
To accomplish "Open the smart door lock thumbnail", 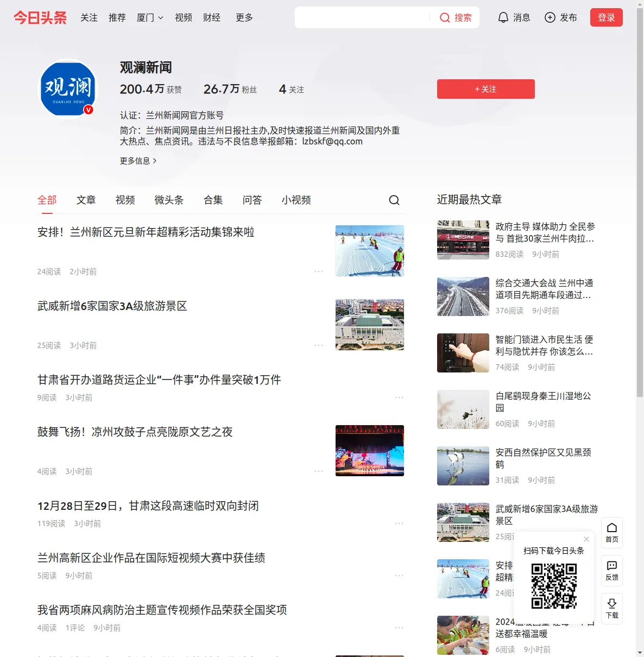I will click(463, 353).
